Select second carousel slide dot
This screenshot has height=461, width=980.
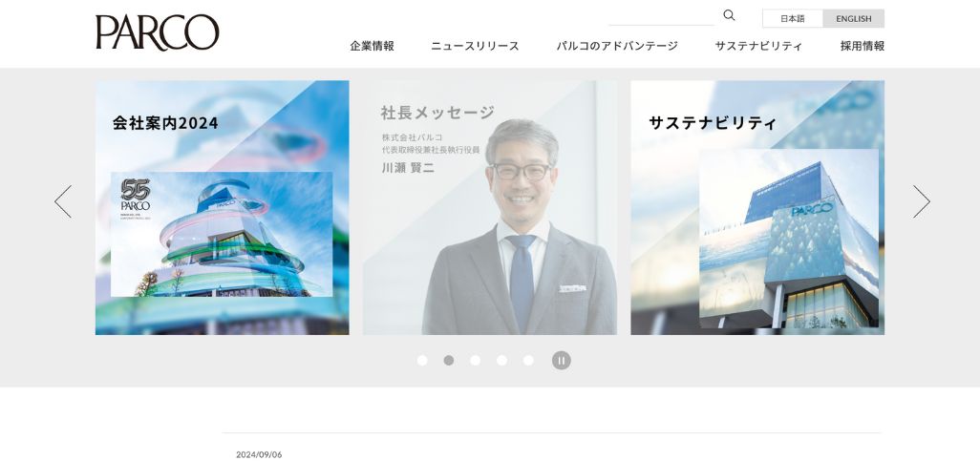pos(449,361)
